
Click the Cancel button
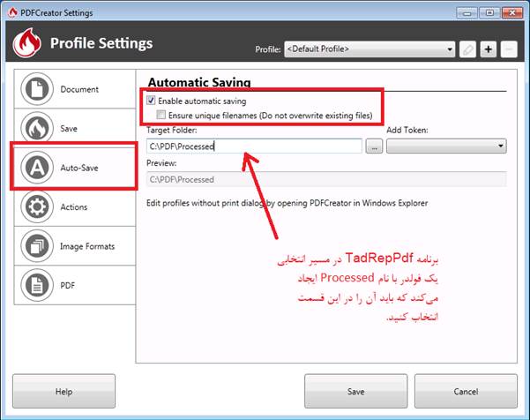(x=466, y=391)
